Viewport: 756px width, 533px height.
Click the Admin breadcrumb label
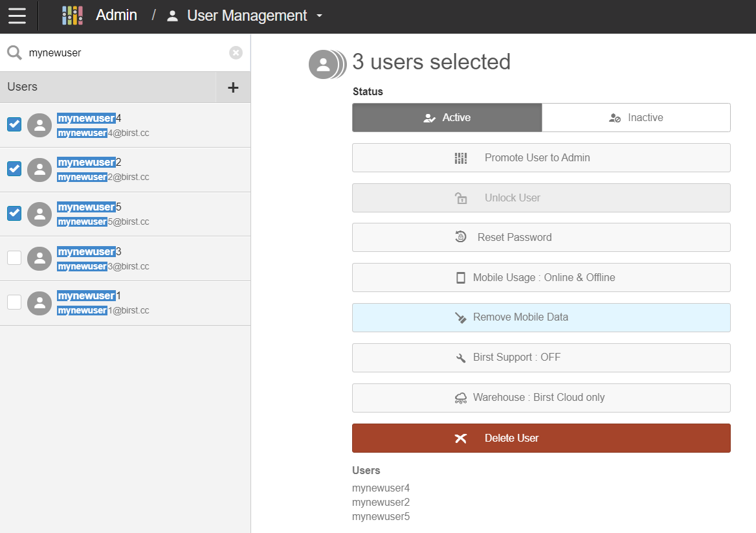[x=117, y=16]
